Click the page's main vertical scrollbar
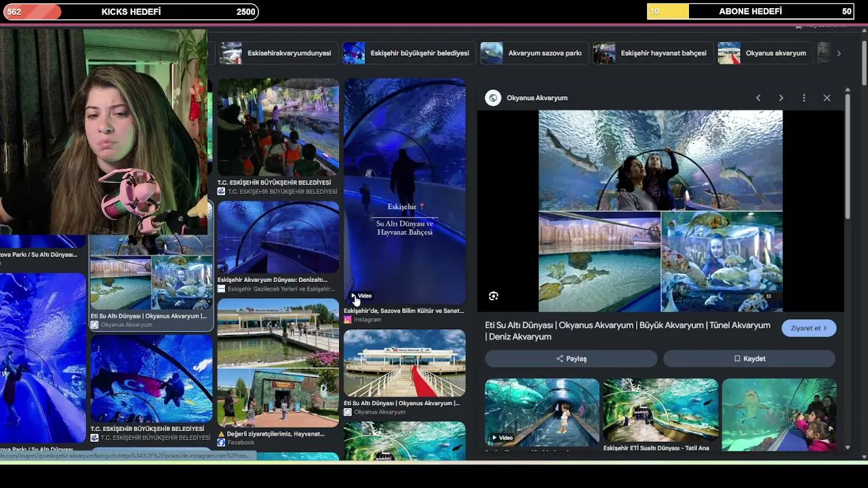Image resolution: width=868 pixels, height=488 pixels. pyautogui.click(x=863, y=64)
